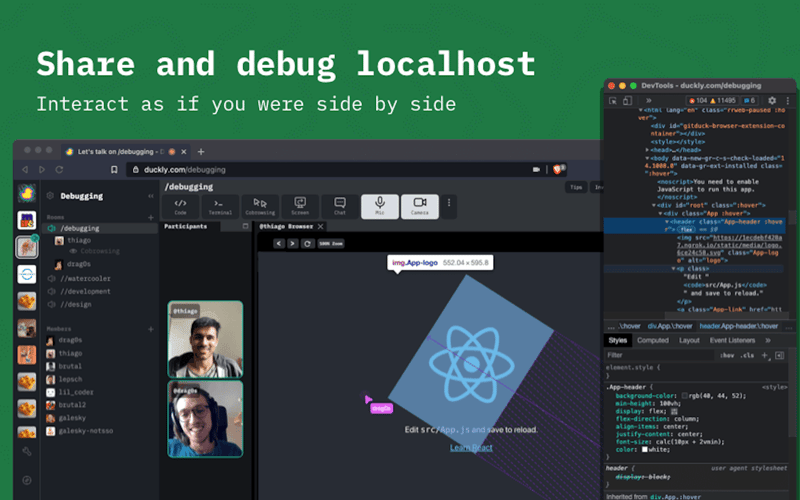The width and height of the screenshot is (800, 500).
Task: Collapse the body element node in DevTools
Action: tap(647, 158)
